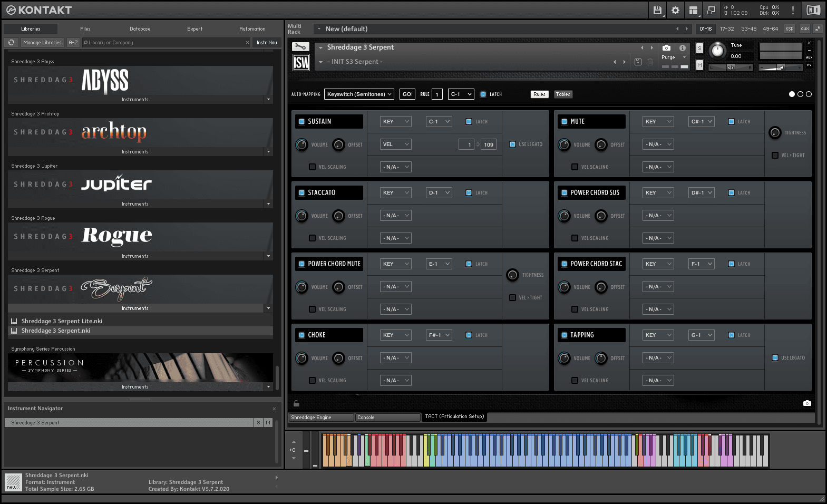Delete snapshot trash icon
Screen dimensions: 827x504
(x=650, y=62)
